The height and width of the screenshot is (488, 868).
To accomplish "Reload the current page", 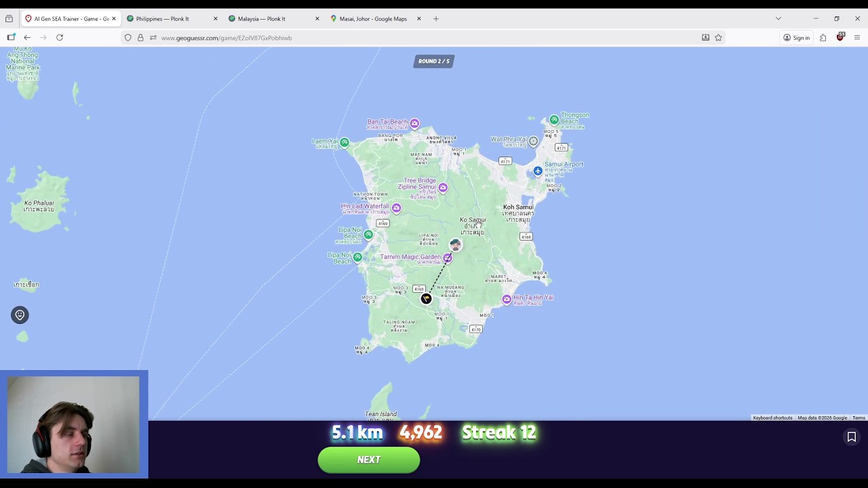I will pos(60,37).
